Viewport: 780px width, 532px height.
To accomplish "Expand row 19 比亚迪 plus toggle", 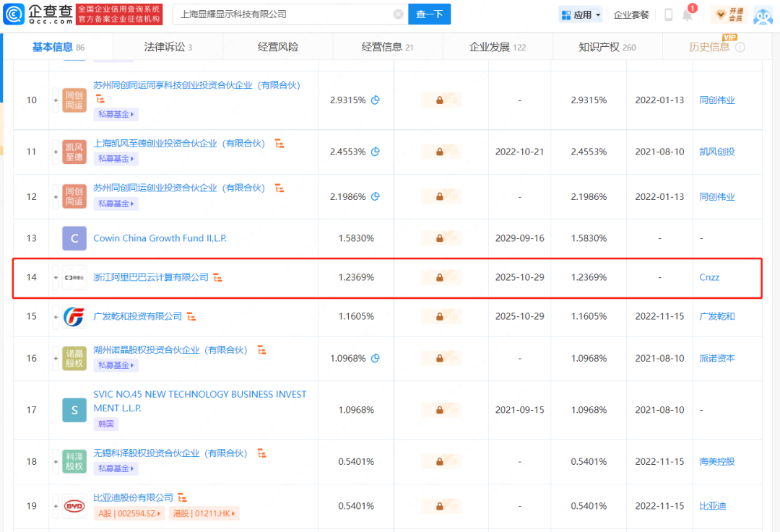I will tap(56, 506).
